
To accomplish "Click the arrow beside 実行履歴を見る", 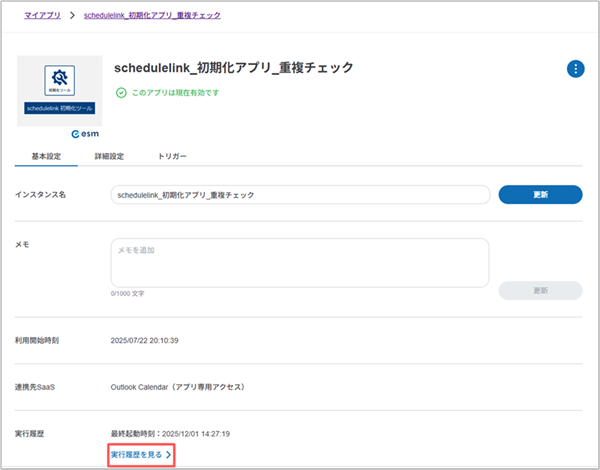I will click(169, 454).
